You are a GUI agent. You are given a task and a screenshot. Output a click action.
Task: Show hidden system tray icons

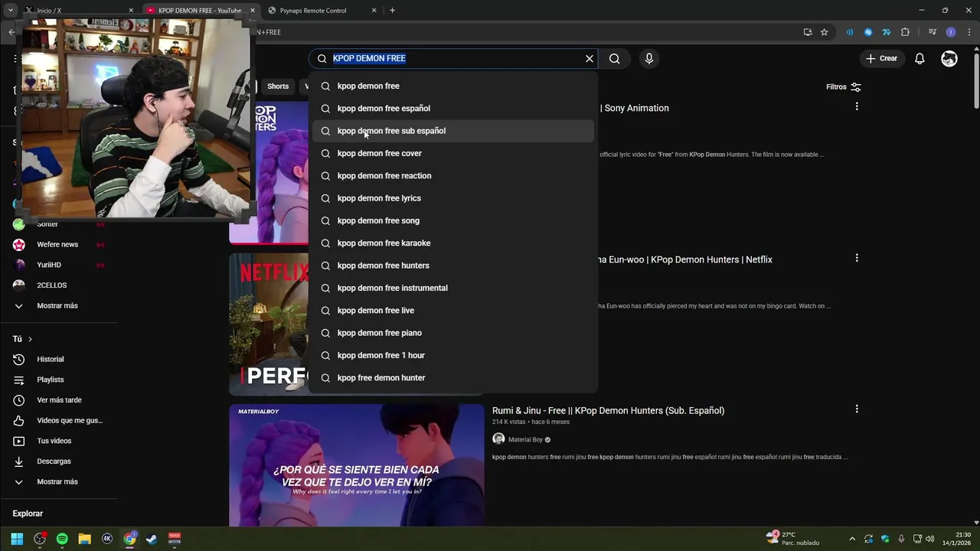coord(852,539)
